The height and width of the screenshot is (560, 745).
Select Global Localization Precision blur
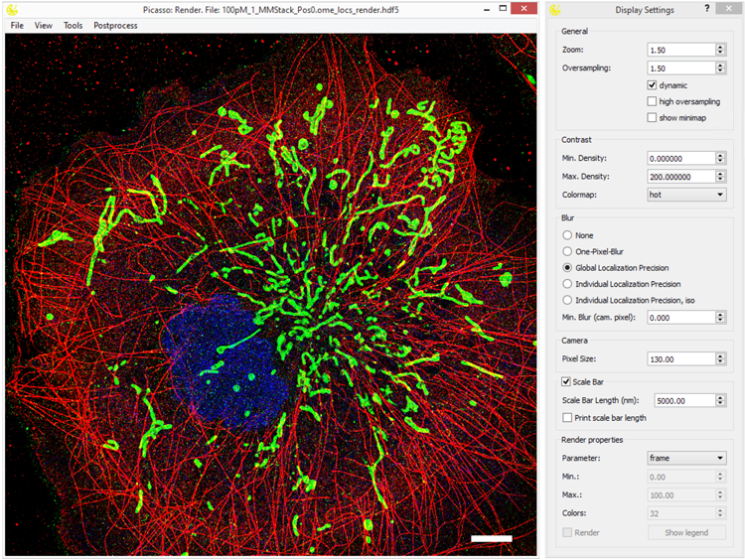pos(567,268)
